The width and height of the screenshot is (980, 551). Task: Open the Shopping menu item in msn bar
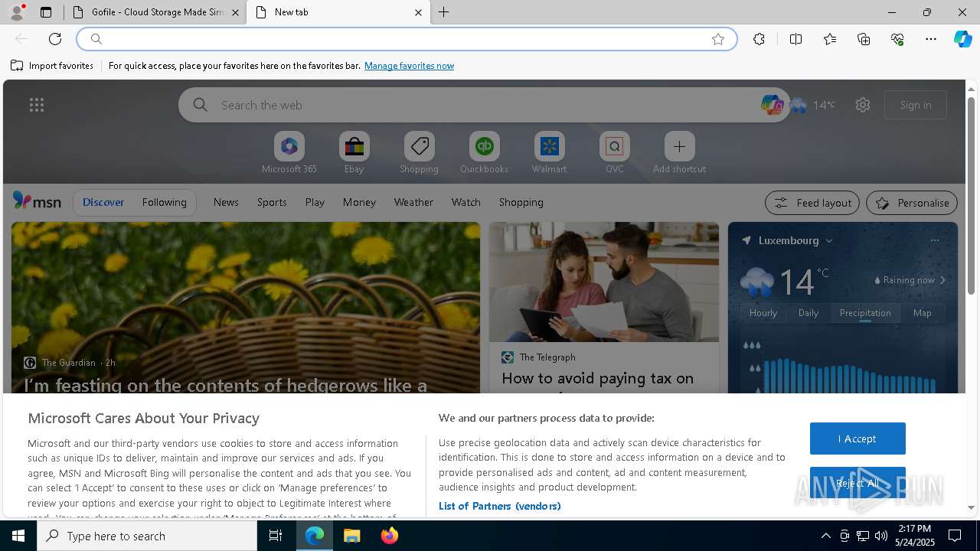[521, 202]
